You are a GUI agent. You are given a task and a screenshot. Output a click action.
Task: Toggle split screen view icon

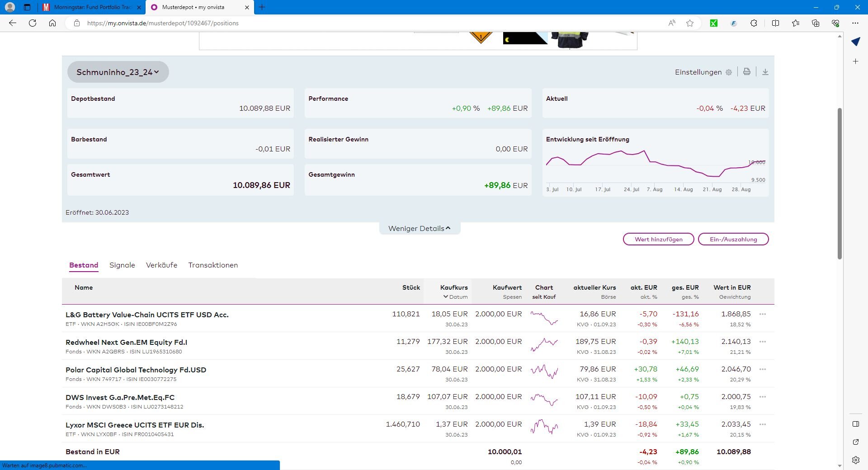point(775,23)
